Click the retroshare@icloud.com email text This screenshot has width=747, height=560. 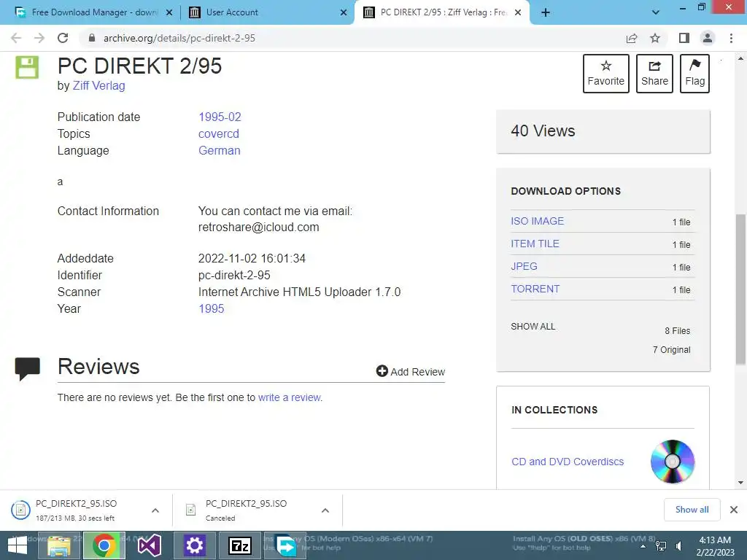(x=259, y=227)
